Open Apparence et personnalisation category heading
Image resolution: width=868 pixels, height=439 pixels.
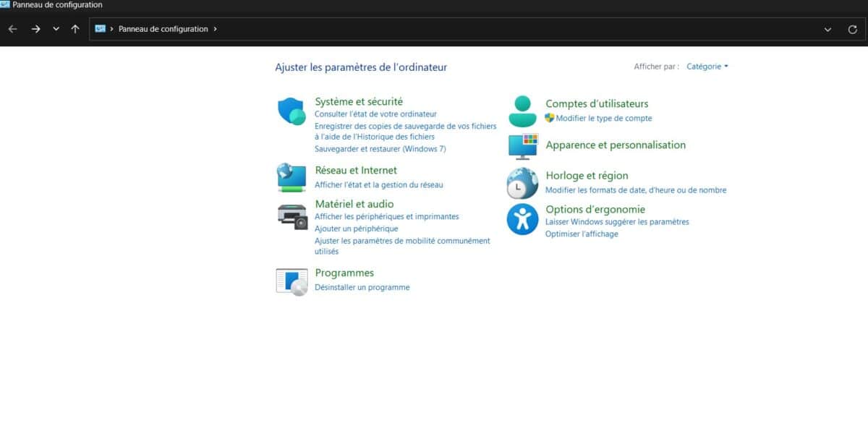pyautogui.click(x=616, y=145)
